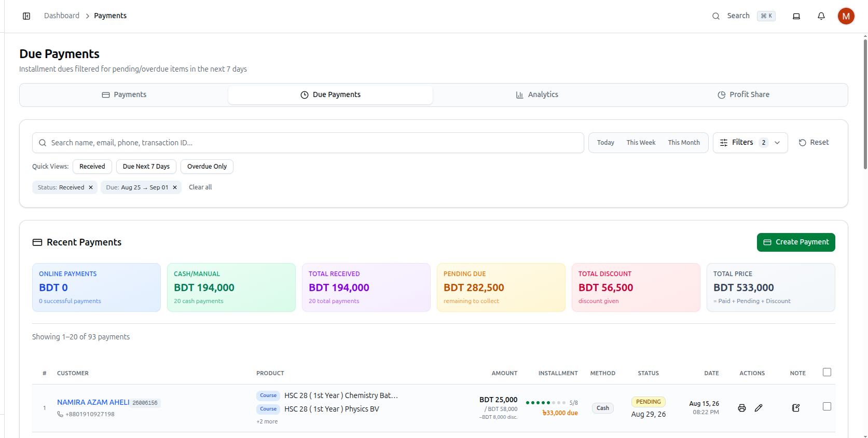This screenshot has width=868, height=438.
Task: Open the Analytics tab
Action: click(537, 94)
